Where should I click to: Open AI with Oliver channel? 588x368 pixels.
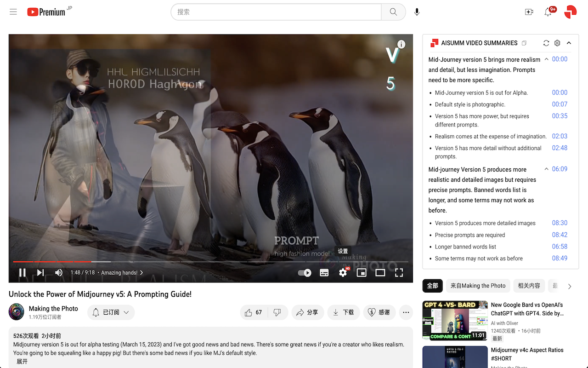[x=504, y=323]
